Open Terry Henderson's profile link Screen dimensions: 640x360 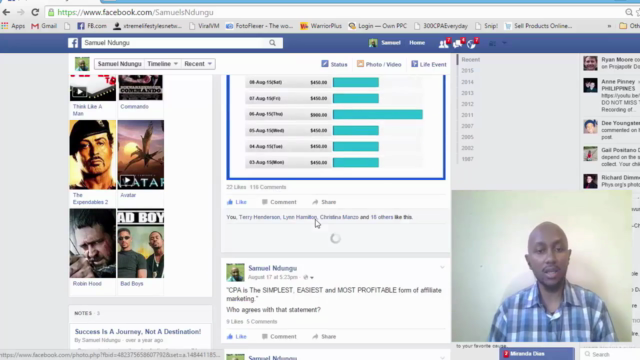(260, 217)
